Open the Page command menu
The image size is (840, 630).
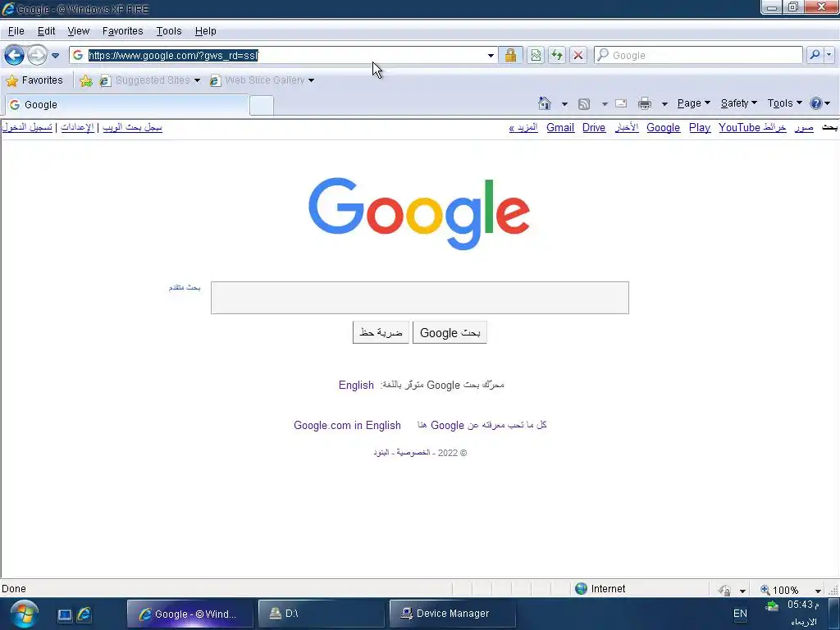pyautogui.click(x=694, y=103)
